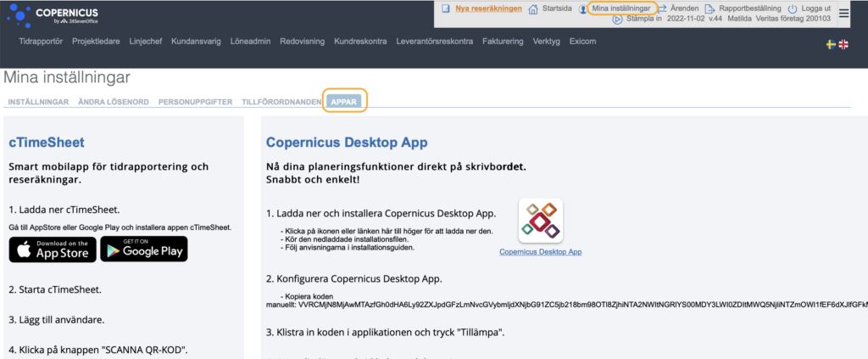
Task: Open the Kundansvarig menu
Action: pyautogui.click(x=196, y=41)
